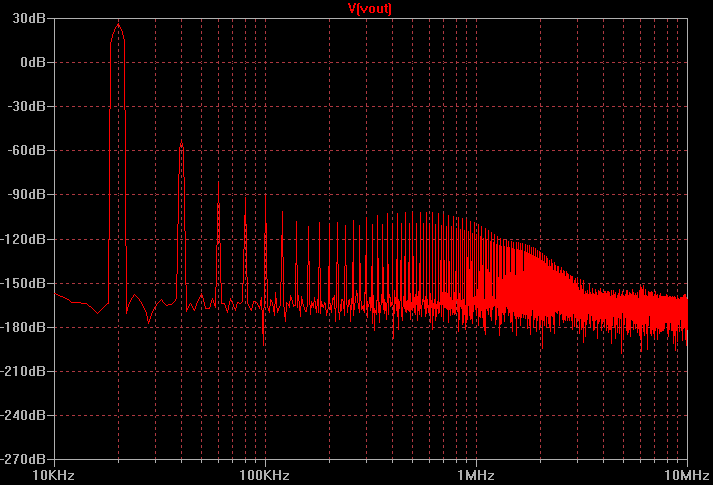
Task: Click the -210dB axis label
Action: pos(23,371)
